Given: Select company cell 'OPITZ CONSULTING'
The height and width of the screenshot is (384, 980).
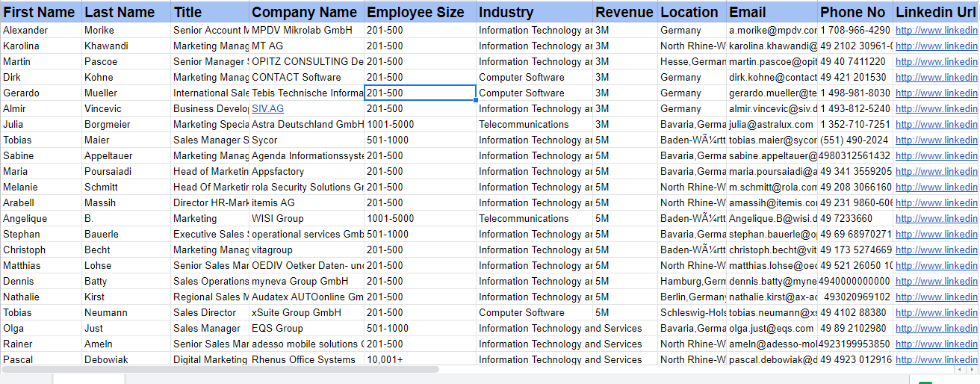Looking at the screenshot, I should [x=307, y=61].
